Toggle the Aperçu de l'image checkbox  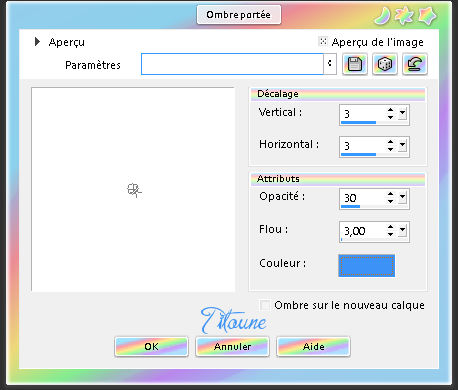point(323,41)
